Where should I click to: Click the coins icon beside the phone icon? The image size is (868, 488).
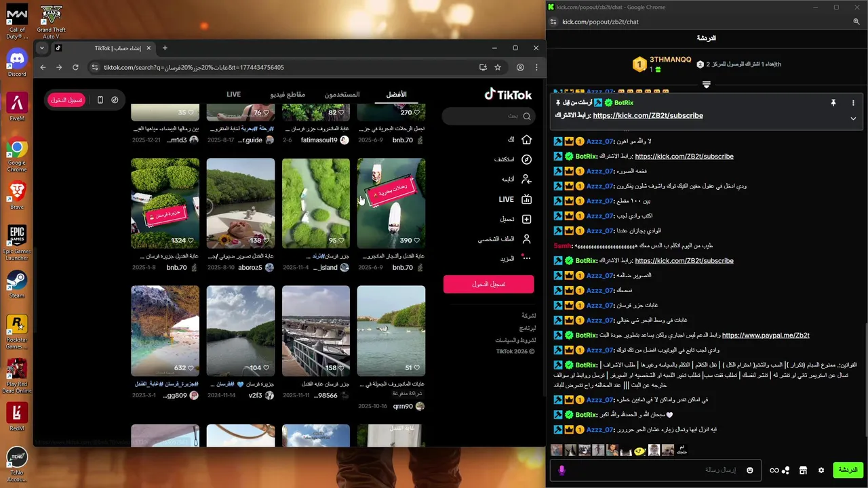pos(115,100)
